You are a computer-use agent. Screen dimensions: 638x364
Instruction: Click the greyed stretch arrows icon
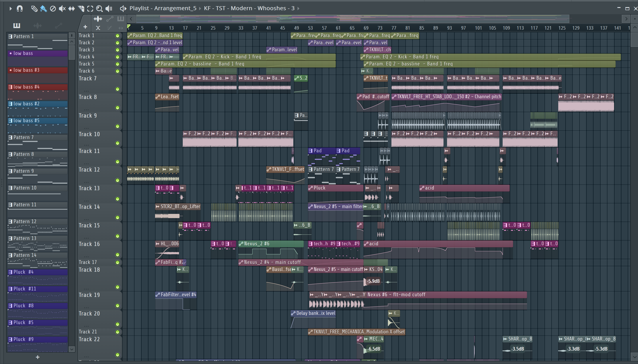[x=121, y=28]
